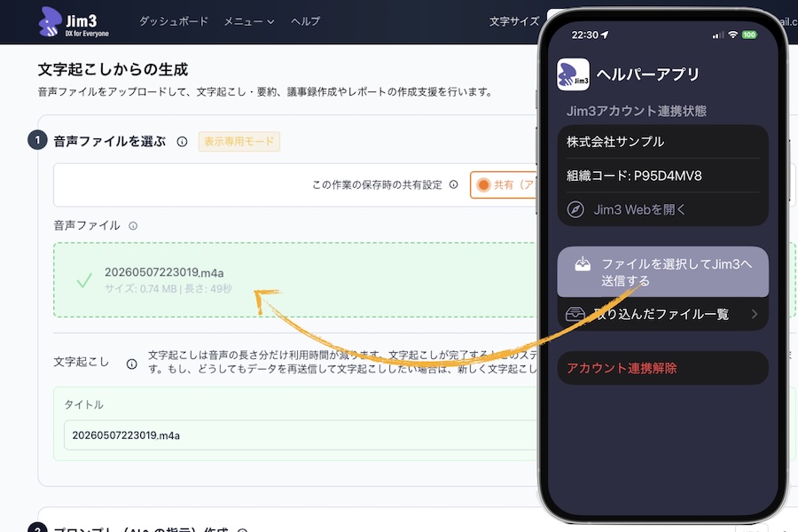The image size is (798, 532).
Task: Select the 共有 radio option
Action: coord(483,184)
